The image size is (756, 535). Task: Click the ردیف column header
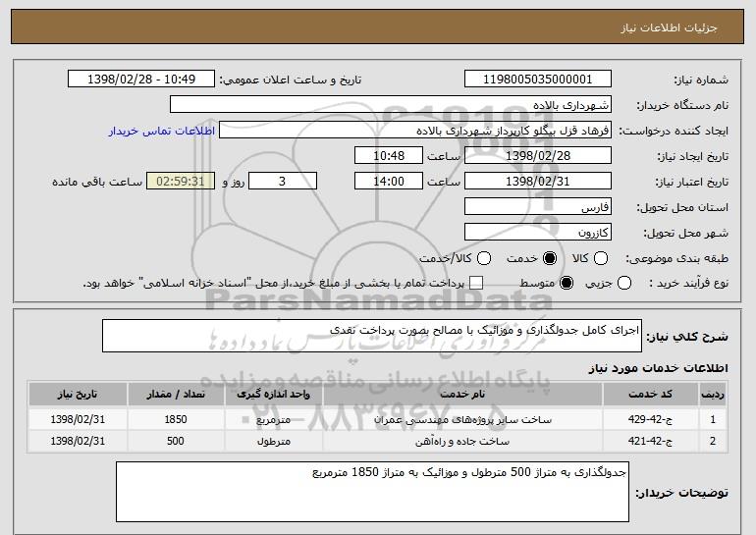713,395
